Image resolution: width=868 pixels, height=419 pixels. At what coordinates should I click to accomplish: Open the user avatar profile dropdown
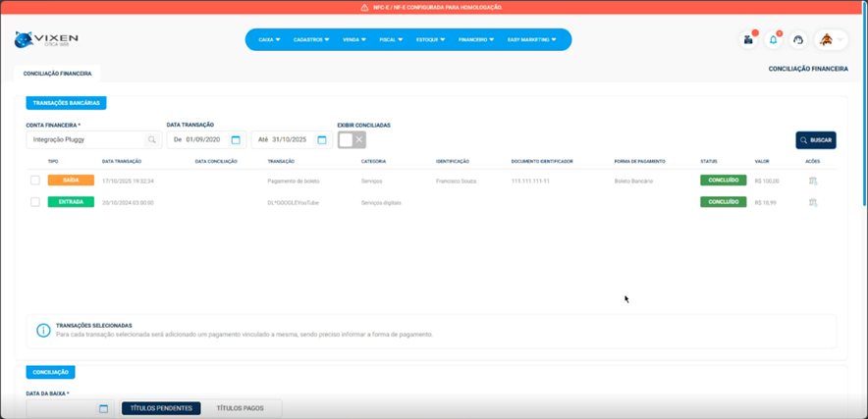831,40
